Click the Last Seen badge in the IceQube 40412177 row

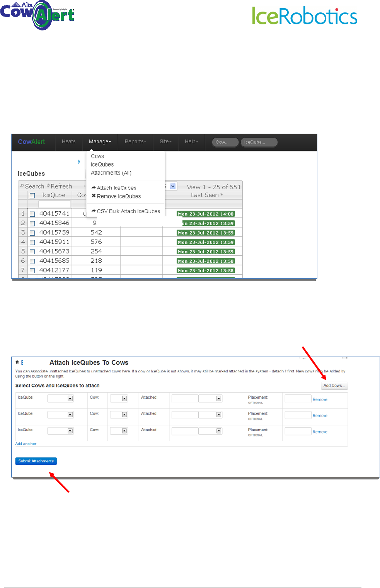coord(206,271)
